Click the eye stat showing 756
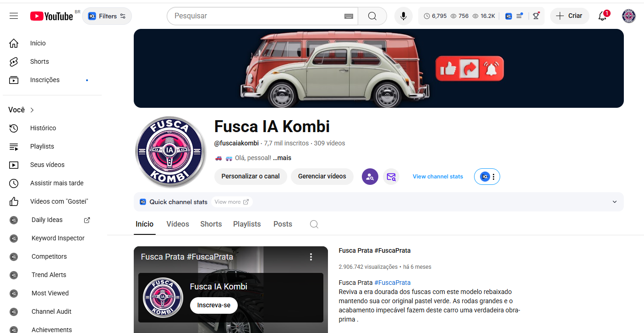Viewport: 644px width, 333px height. coord(460,16)
